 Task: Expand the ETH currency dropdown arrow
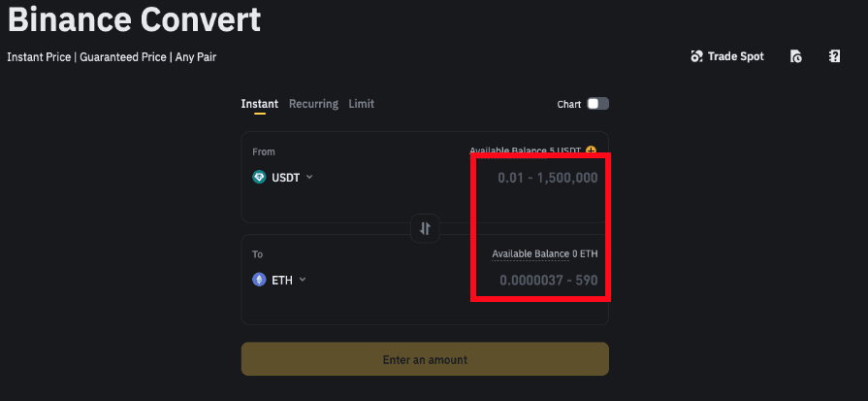[x=303, y=280]
